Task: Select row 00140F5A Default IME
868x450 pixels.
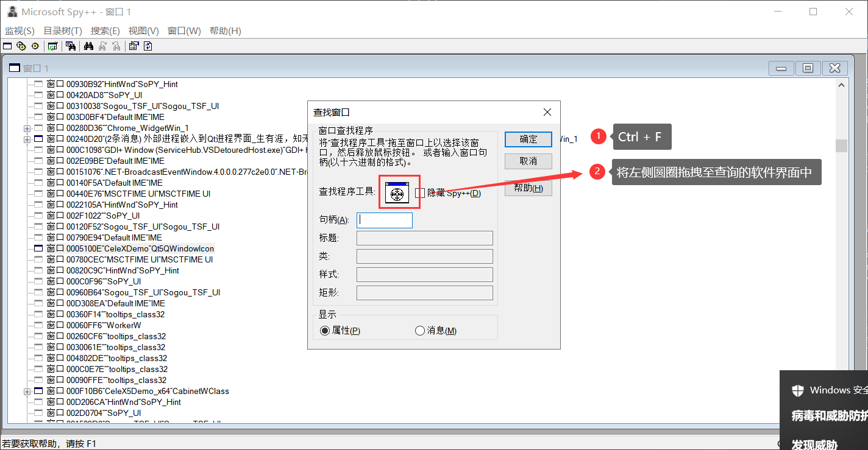Action: 105,183
